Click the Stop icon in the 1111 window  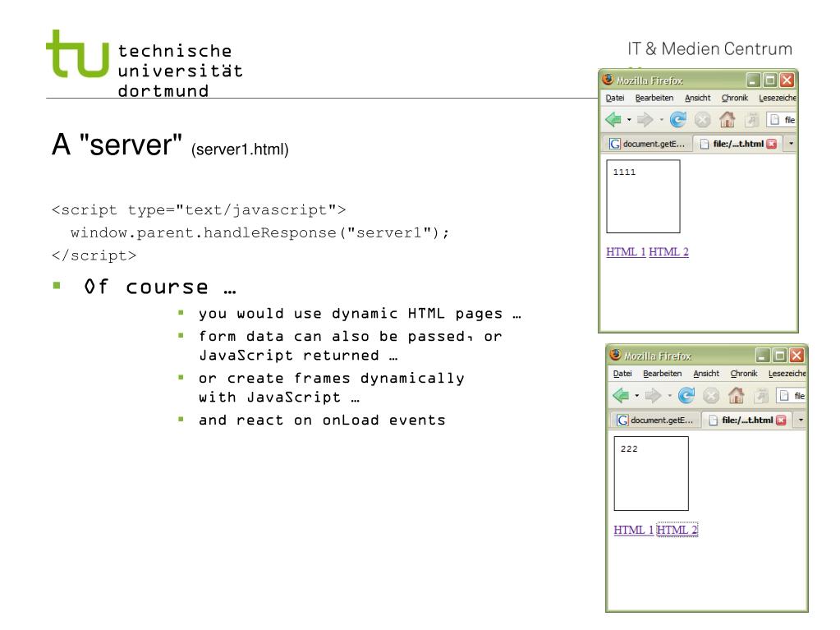702,119
